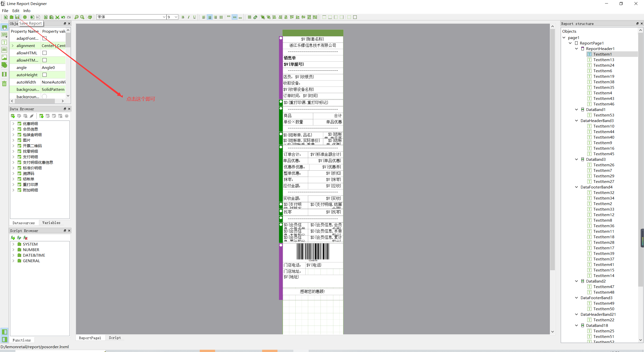Toggle the autoHeight checkbox
The image size is (644, 352).
45,75
